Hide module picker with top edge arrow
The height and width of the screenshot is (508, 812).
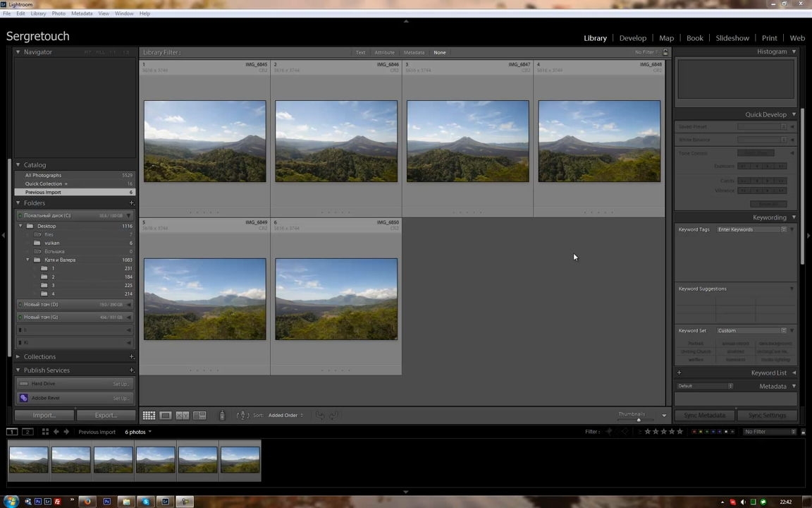406,21
